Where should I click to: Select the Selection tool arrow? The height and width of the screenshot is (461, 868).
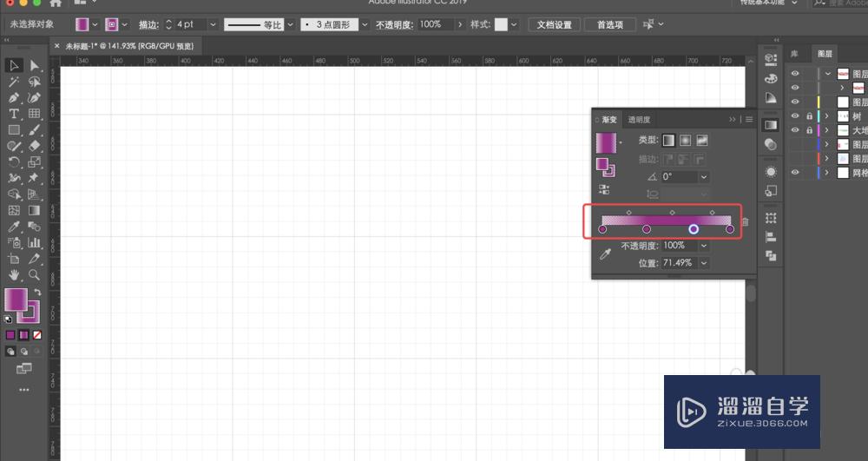coord(14,65)
